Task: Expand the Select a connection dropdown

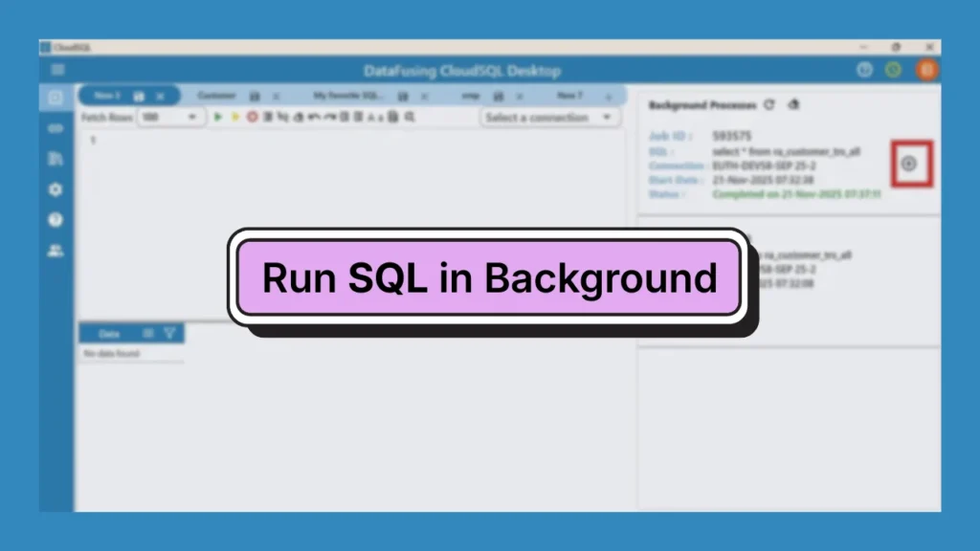Action: pos(549,117)
